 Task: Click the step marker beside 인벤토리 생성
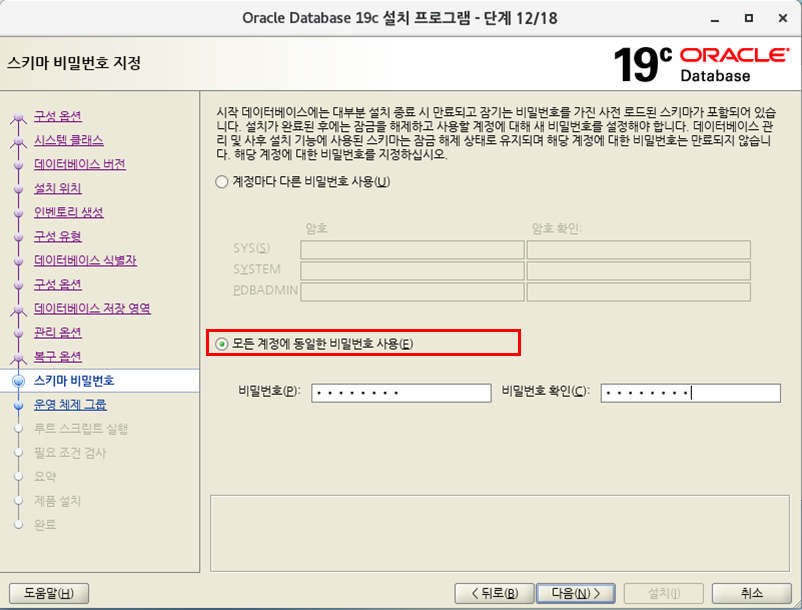[18, 213]
